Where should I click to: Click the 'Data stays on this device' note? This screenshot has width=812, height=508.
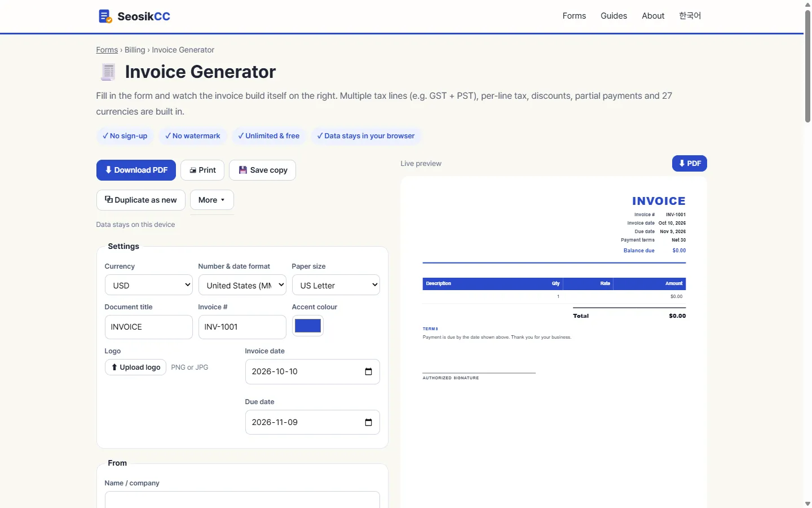(x=135, y=225)
